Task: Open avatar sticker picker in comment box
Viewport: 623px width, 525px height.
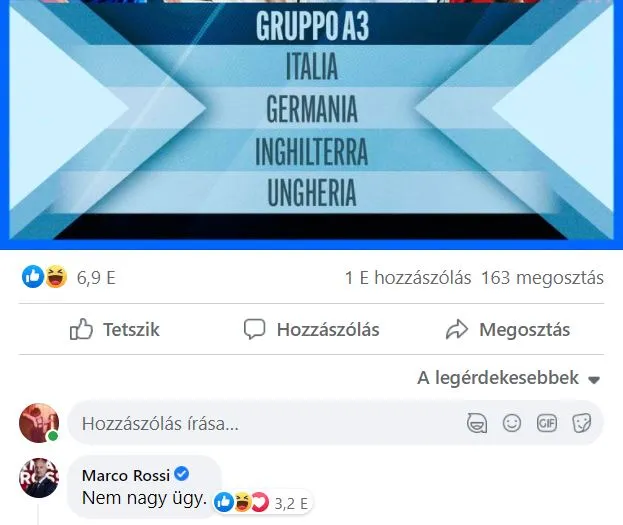Action: point(477,423)
